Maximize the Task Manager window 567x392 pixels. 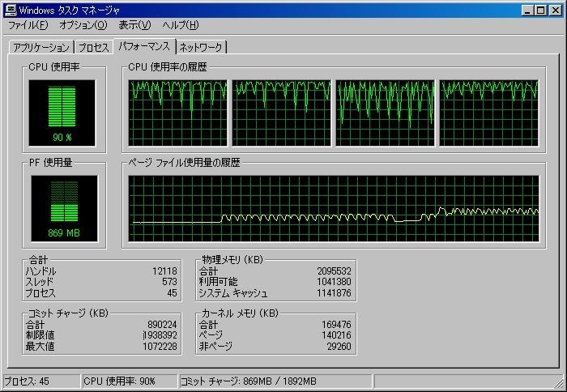tap(540, 11)
